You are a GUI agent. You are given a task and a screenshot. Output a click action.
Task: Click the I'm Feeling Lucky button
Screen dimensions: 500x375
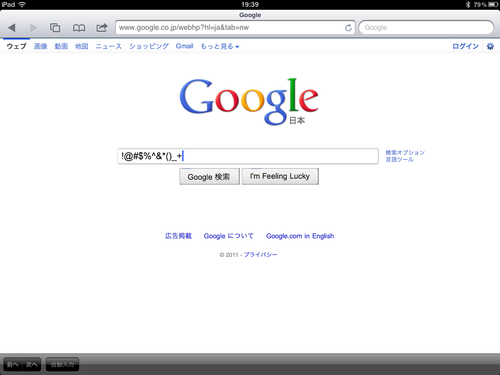(280, 176)
